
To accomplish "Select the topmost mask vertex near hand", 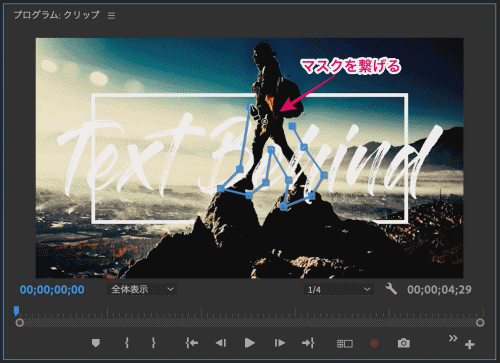I will click(249, 106).
